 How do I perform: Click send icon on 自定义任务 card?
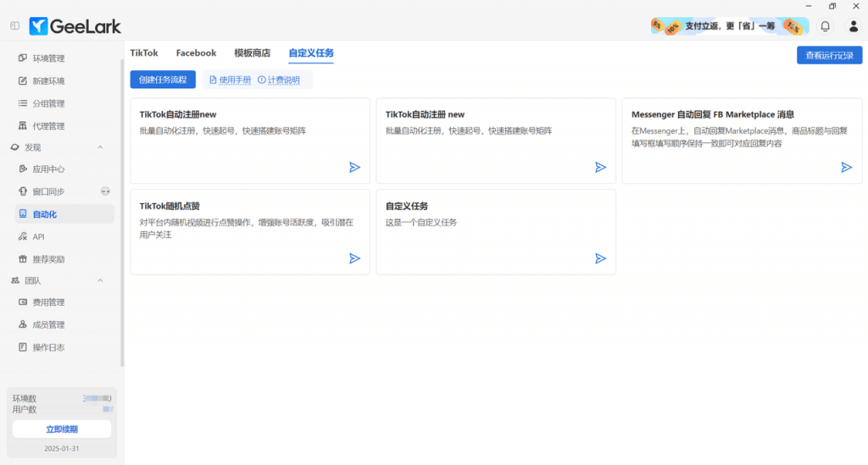(x=600, y=258)
